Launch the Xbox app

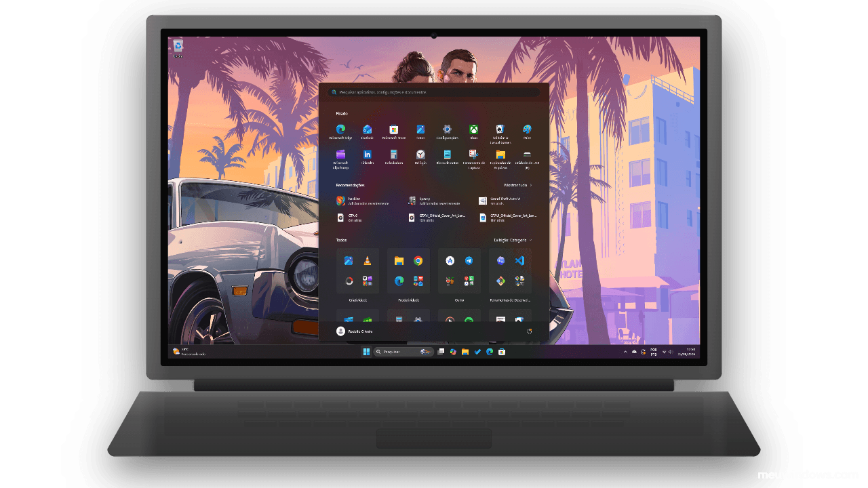[473, 131]
